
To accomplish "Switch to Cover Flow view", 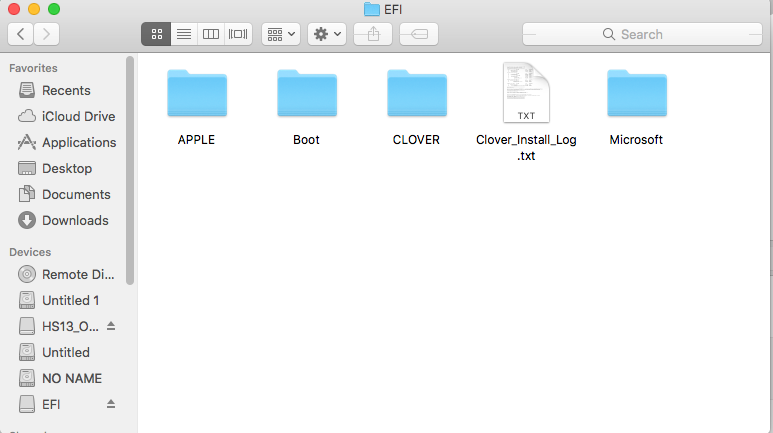I will click(237, 34).
